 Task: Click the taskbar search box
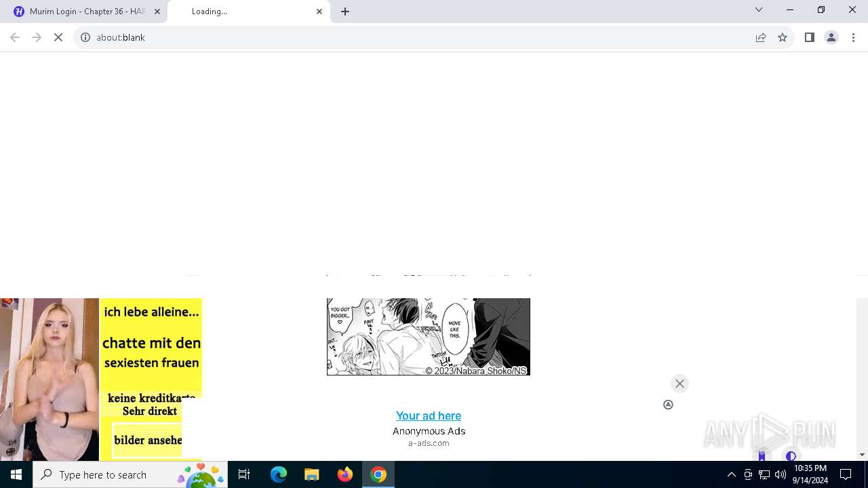click(x=130, y=474)
